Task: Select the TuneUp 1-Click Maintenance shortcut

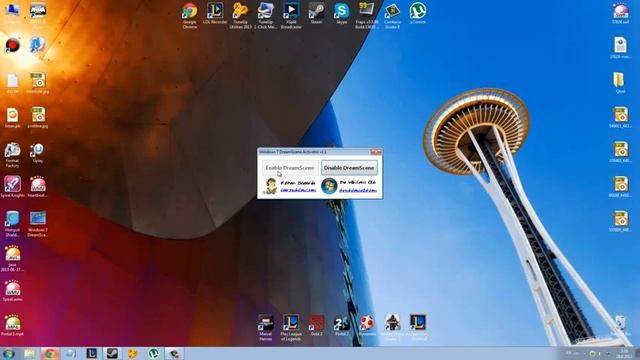Action: (x=265, y=16)
